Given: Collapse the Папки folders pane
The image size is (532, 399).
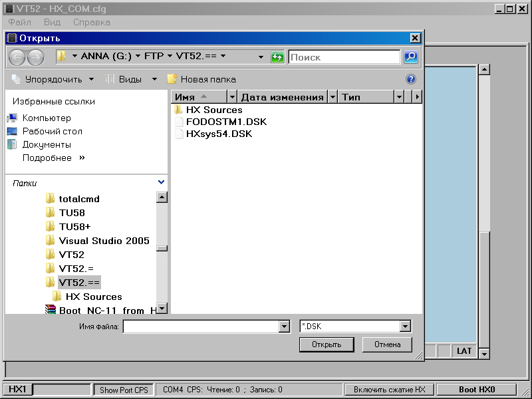Looking at the screenshot, I should (x=162, y=182).
